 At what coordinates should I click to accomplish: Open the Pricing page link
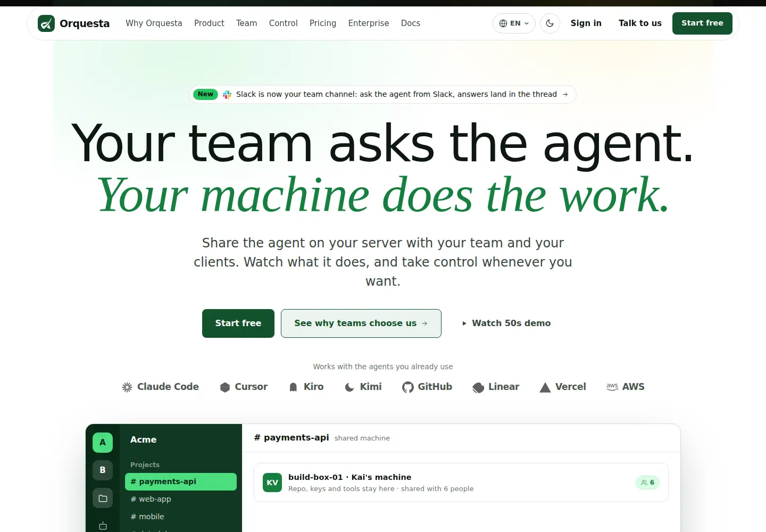(323, 23)
